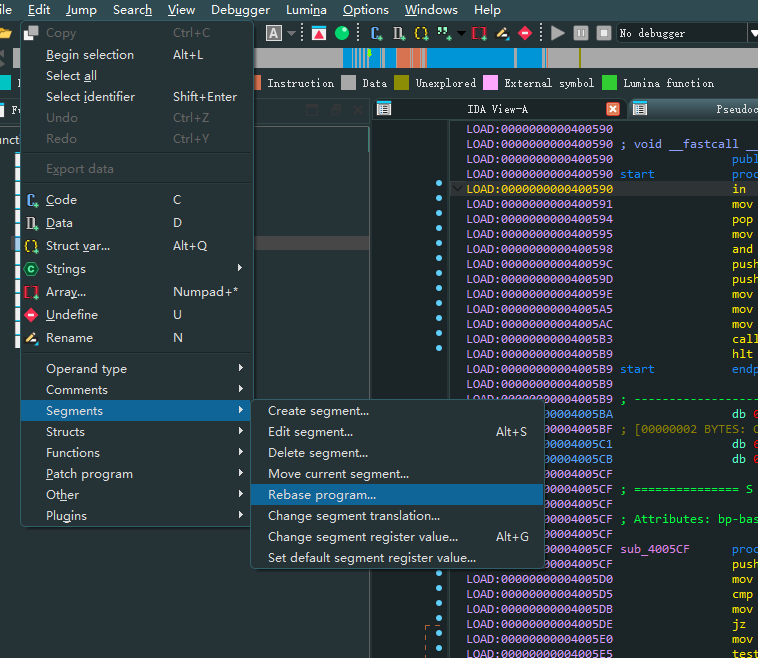Click the Data icon in the toolbar

[x=399, y=33]
